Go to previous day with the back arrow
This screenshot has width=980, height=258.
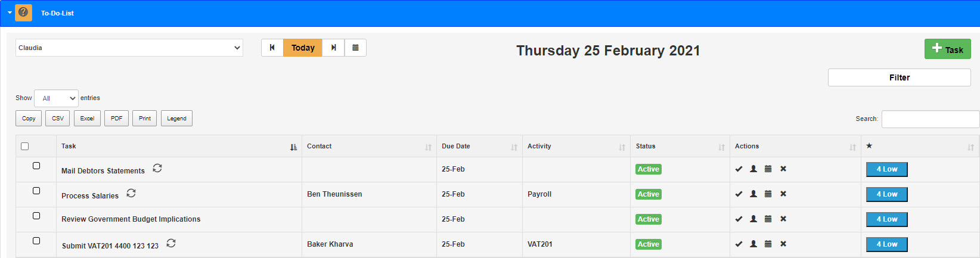[x=272, y=48]
